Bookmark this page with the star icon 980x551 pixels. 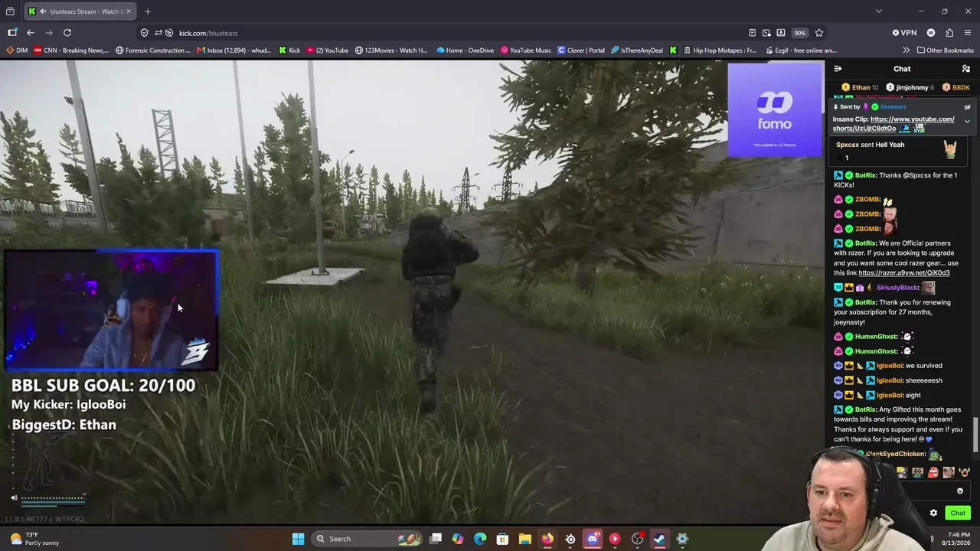point(819,33)
